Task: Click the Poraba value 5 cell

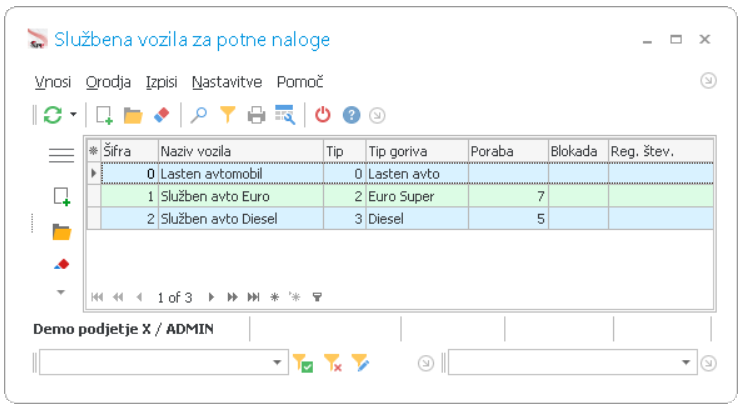Action: click(508, 219)
